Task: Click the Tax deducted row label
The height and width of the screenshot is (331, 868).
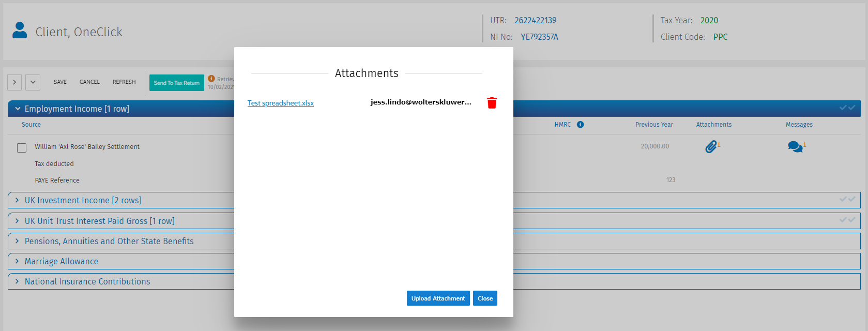Action: [x=54, y=164]
